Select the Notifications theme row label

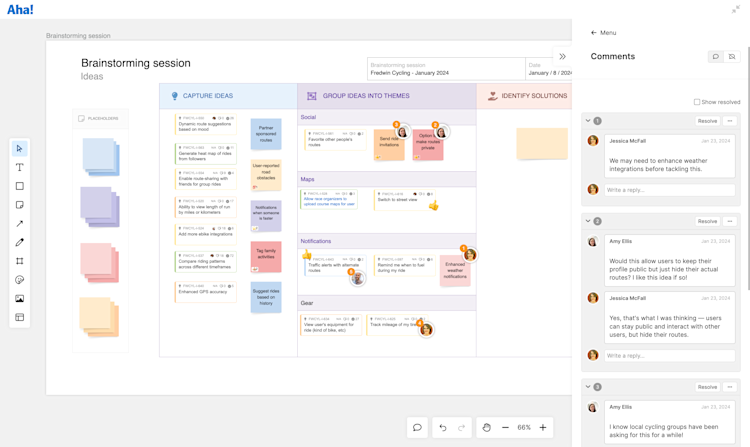316,241
